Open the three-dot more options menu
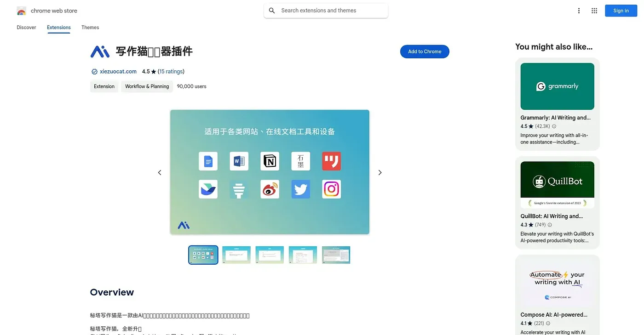 coord(579,11)
